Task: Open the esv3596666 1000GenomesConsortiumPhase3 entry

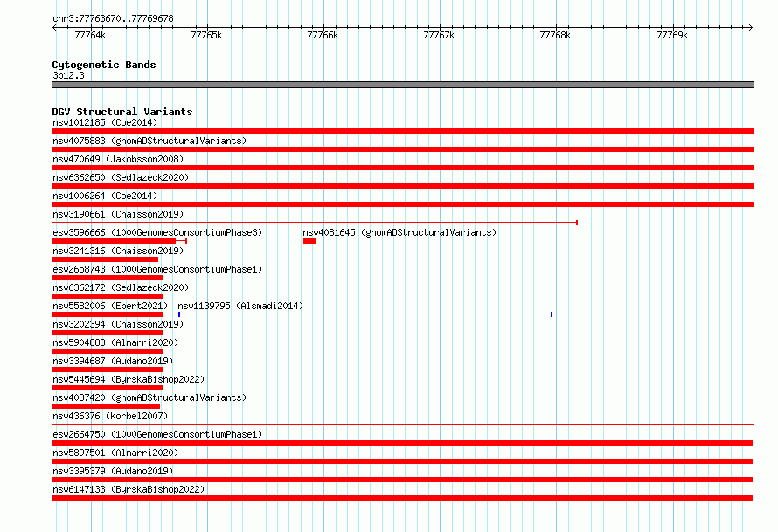Action: click(x=157, y=232)
